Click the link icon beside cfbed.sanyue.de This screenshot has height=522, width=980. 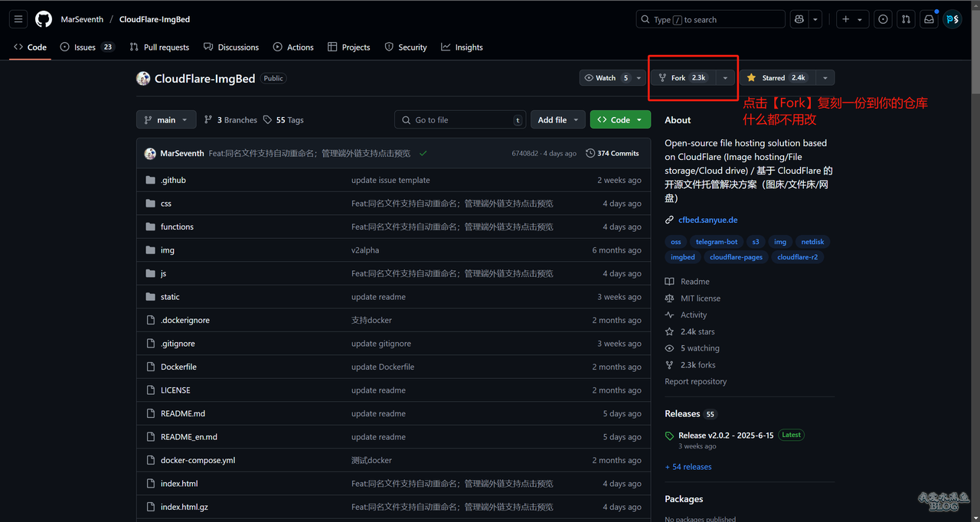[x=670, y=220]
